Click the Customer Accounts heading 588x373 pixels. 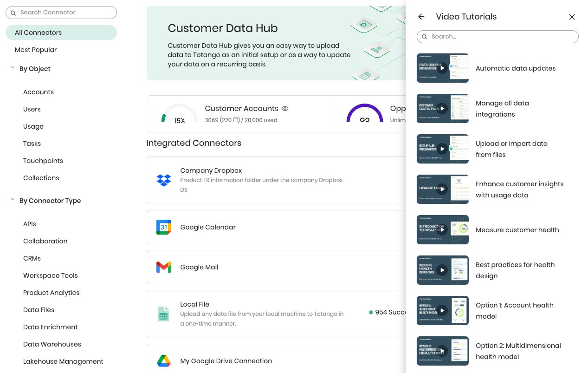pos(242,108)
